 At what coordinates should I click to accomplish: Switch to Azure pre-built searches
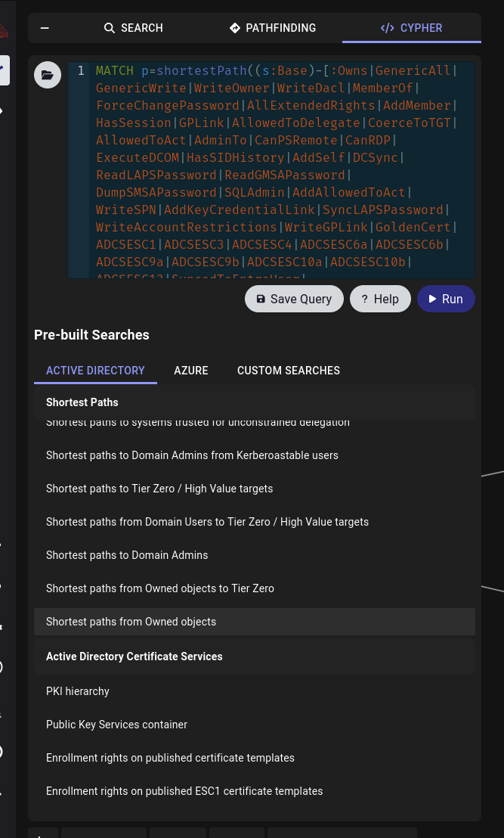[191, 371]
